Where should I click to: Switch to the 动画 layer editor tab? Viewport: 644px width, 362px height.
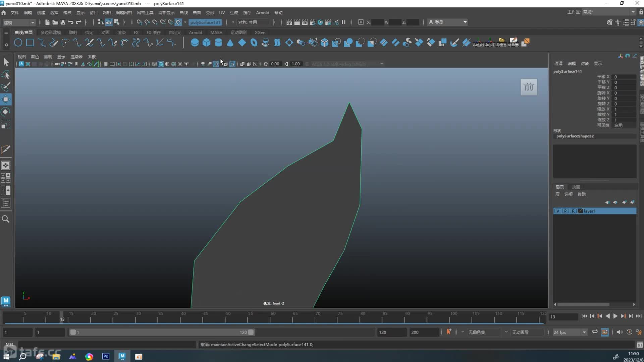pyautogui.click(x=576, y=187)
